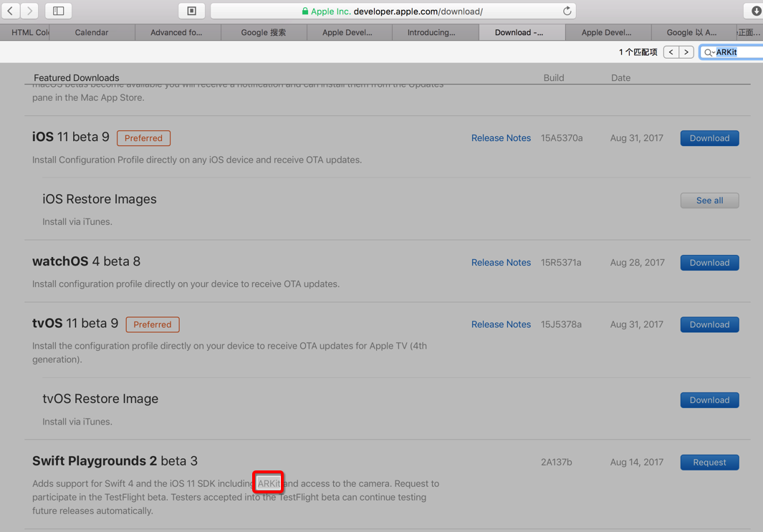Switch to the Calendar tab

coord(92,33)
